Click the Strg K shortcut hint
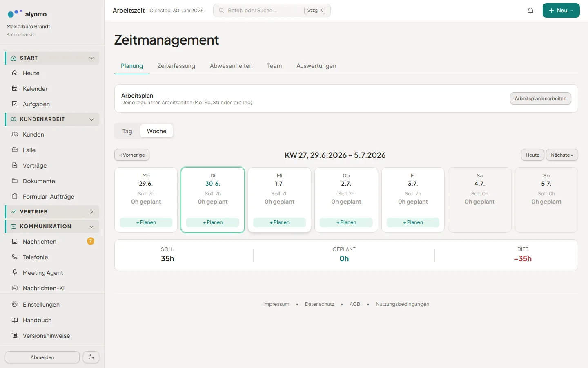This screenshot has width=588, height=368. pos(315,11)
